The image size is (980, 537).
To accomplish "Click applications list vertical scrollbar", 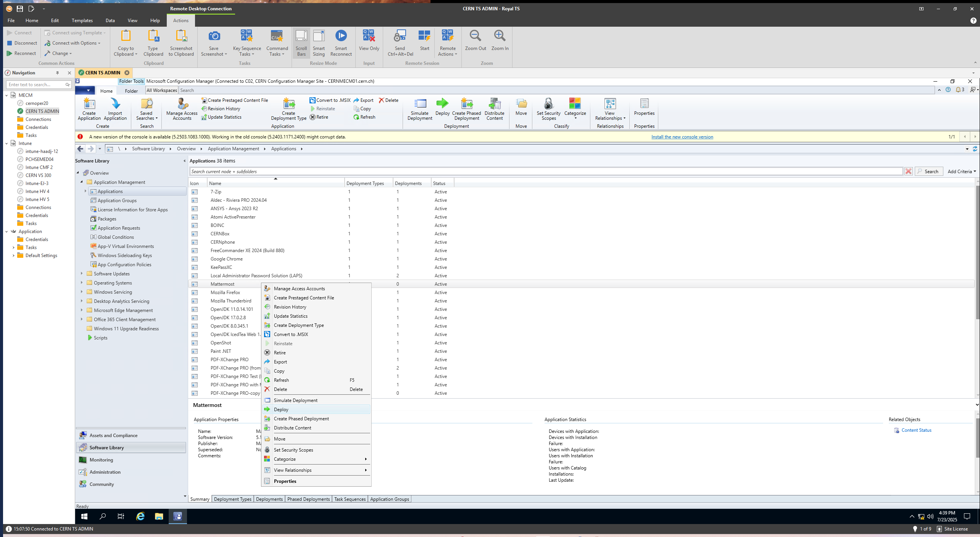I will pos(977,252).
